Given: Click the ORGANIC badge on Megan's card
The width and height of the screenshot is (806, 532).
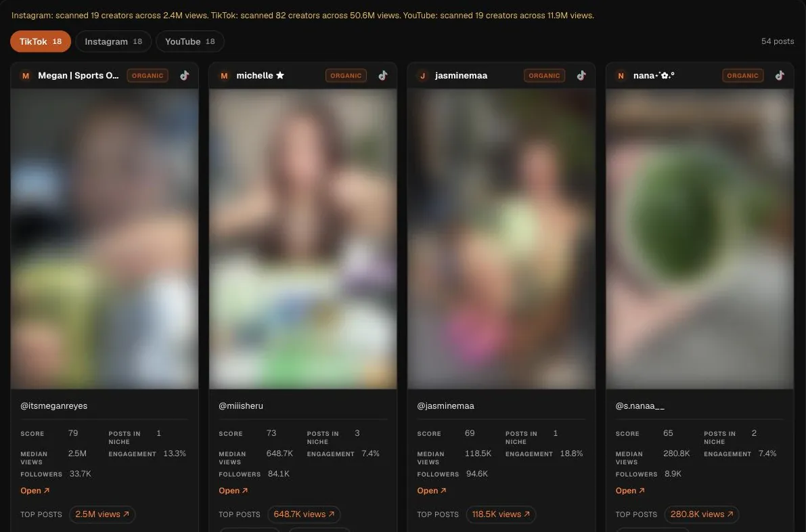Looking at the screenshot, I should click(148, 76).
